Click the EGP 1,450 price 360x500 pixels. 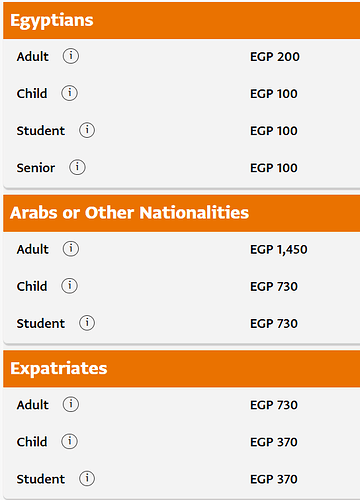[279, 250]
